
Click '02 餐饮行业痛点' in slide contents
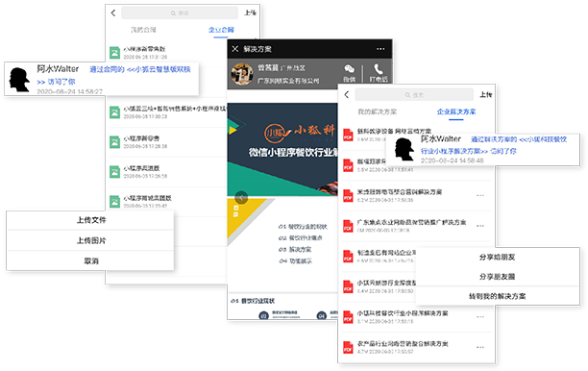tap(300, 237)
